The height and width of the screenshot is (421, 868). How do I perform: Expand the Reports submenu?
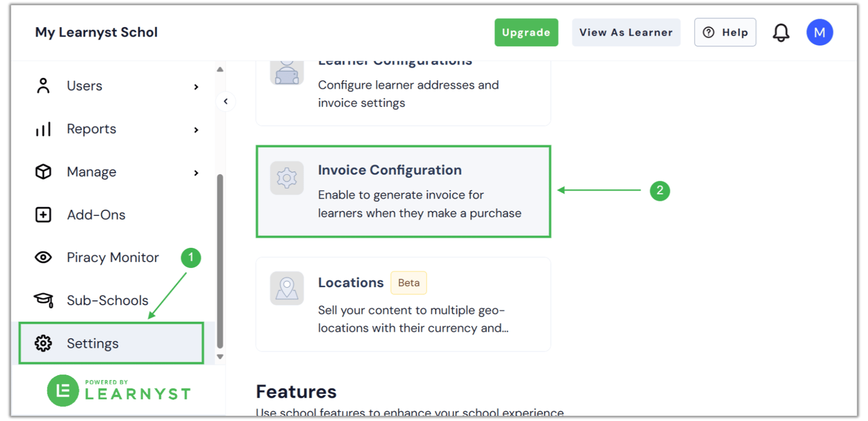tap(196, 129)
